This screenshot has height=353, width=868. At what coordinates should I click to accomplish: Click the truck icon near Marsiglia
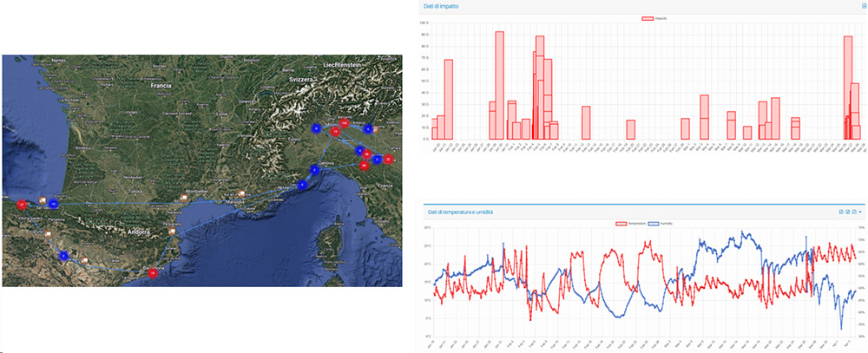pos(240,195)
